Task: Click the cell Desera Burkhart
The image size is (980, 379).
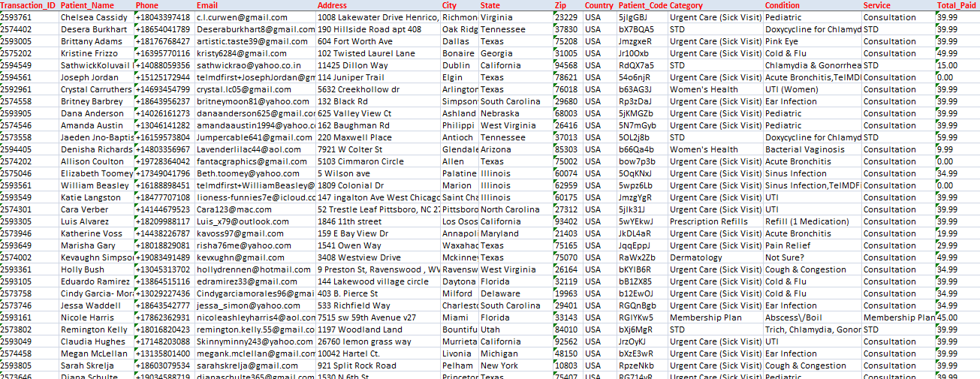Action: (96, 29)
